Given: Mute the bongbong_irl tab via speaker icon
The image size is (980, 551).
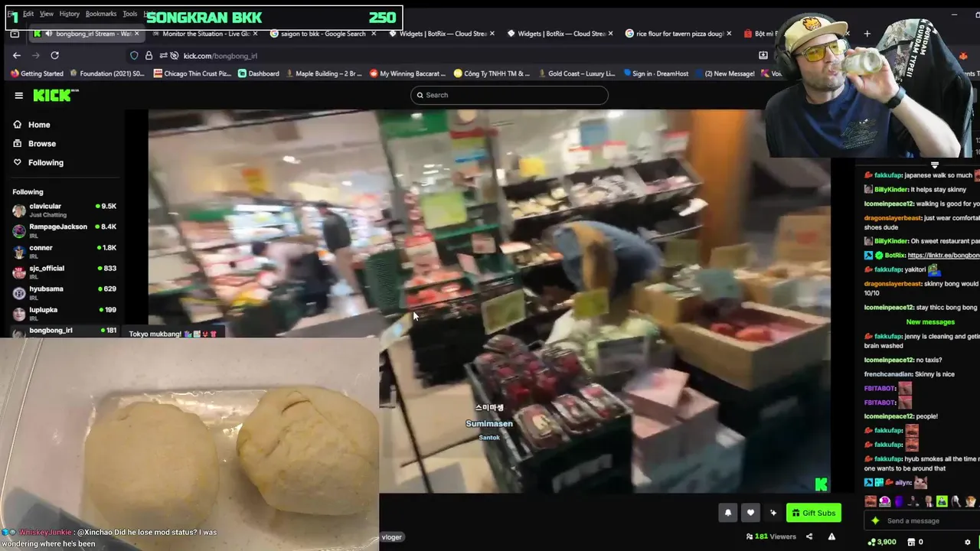Looking at the screenshot, I should pyautogui.click(x=48, y=34).
